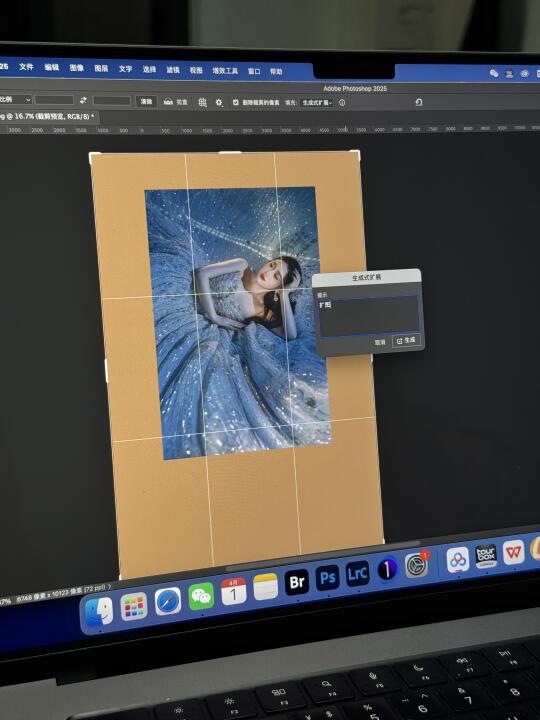
Task: Click the crop width input field
Action: [54, 100]
